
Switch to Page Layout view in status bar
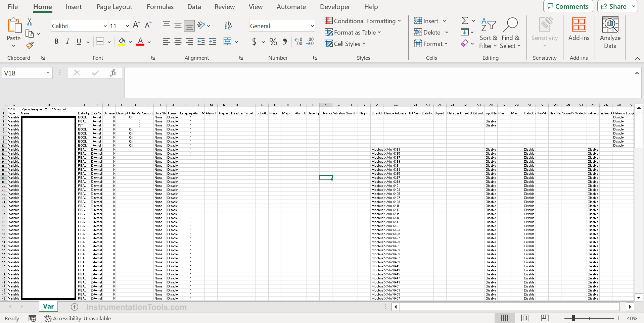pyautogui.click(x=525, y=318)
